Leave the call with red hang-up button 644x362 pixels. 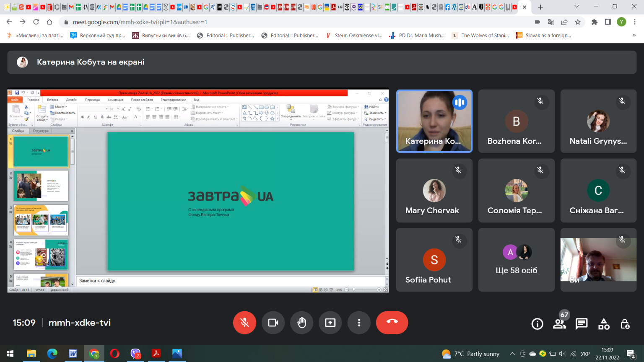pos(392,323)
